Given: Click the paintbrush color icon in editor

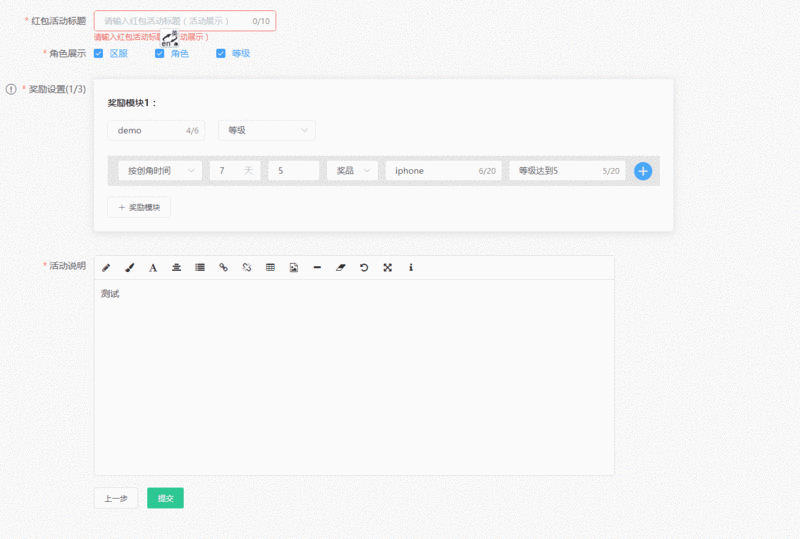Looking at the screenshot, I should pos(130,267).
